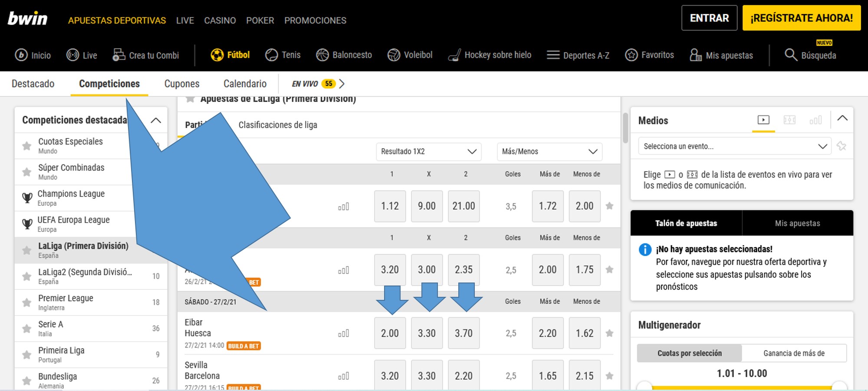Viewport: 868px width, 391px height.
Task: Open the Resultado 1X2 market dropdown
Action: tap(429, 151)
